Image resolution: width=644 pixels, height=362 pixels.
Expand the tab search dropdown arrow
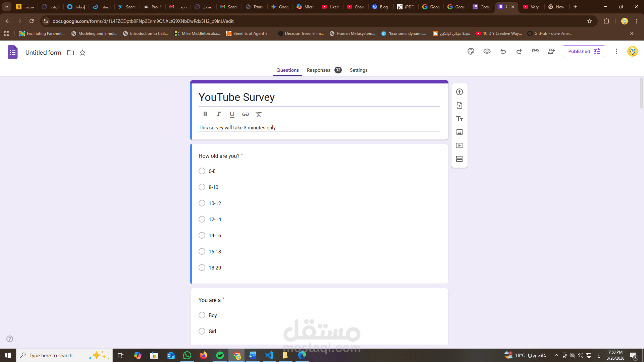pos(6,7)
